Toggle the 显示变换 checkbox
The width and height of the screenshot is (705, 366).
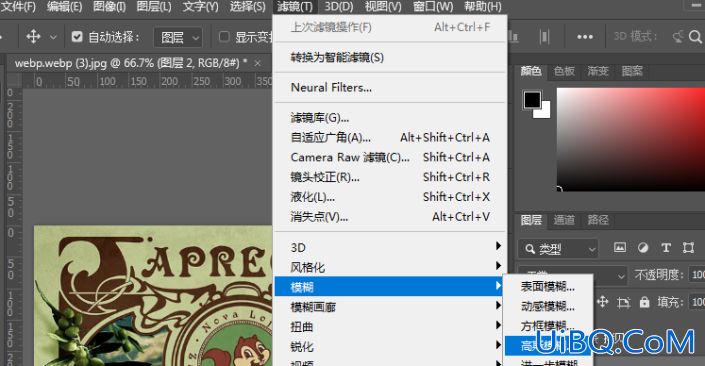[224, 36]
